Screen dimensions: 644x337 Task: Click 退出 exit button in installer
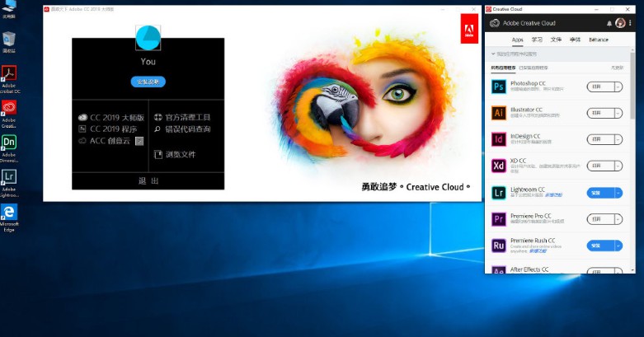[x=148, y=181]
